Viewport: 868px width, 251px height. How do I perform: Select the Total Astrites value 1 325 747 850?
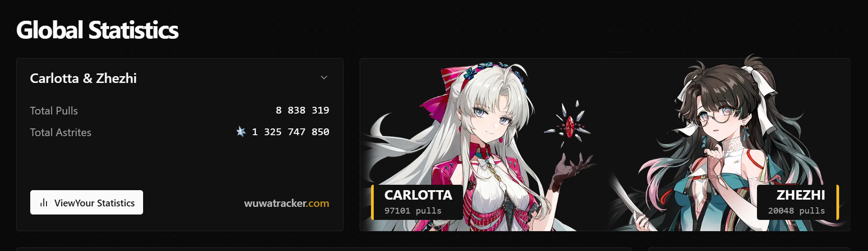pyautogui.click(x=291, y=132)
